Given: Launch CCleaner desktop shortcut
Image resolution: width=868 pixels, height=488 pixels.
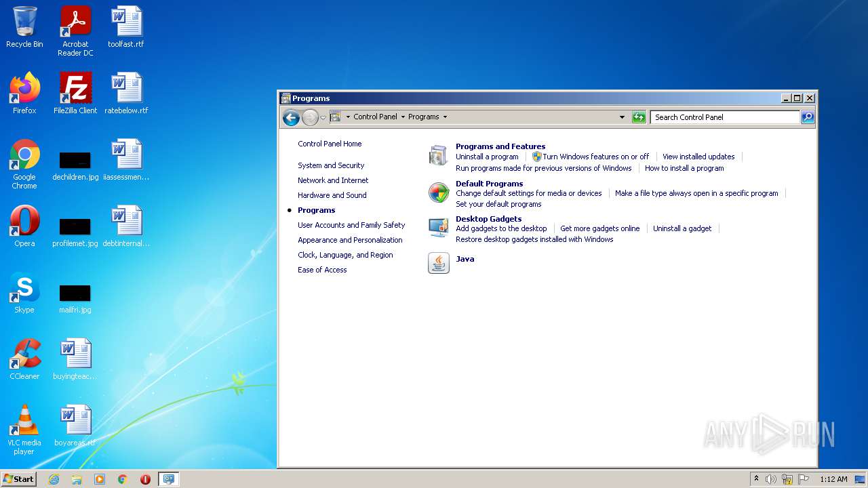Looking at the screenshot, I should click(24, 359).
